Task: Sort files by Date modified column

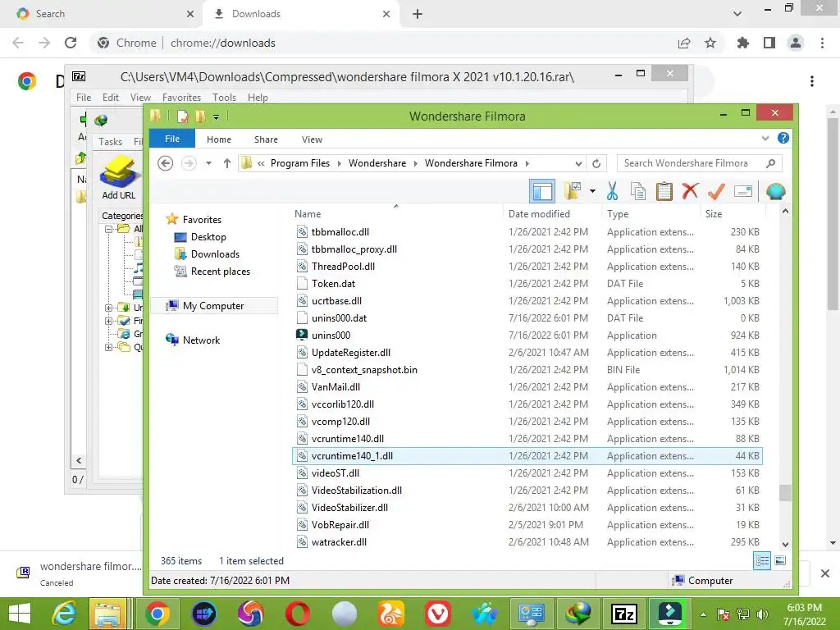Action: tap(552, 214)
